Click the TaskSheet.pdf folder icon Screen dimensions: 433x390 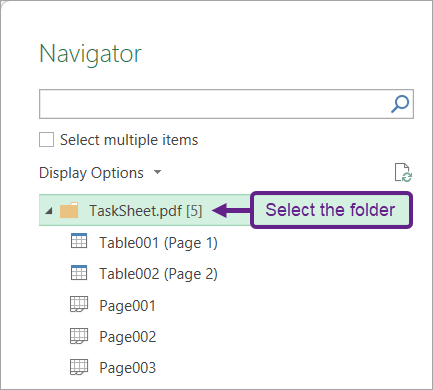(x=69, y=210)
